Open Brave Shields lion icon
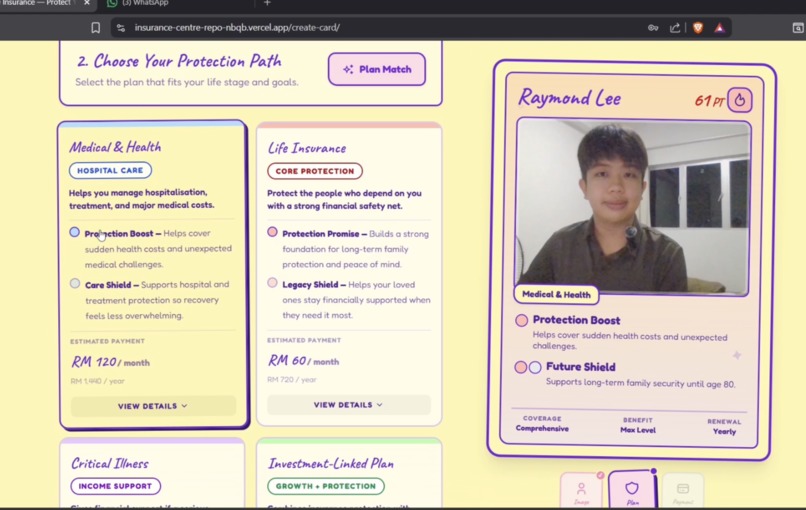The width and height of the screenshot is (806, 510). pyautogui.click(x=698, y=28)
